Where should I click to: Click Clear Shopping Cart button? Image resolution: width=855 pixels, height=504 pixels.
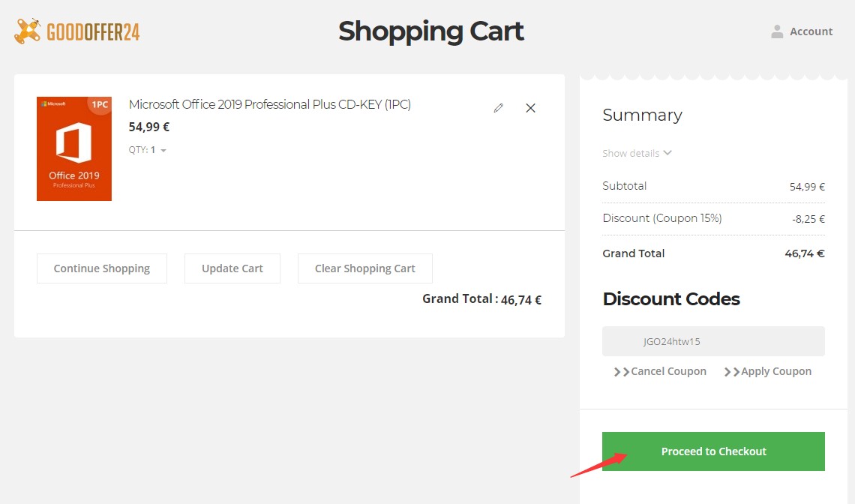click(364, 268)
